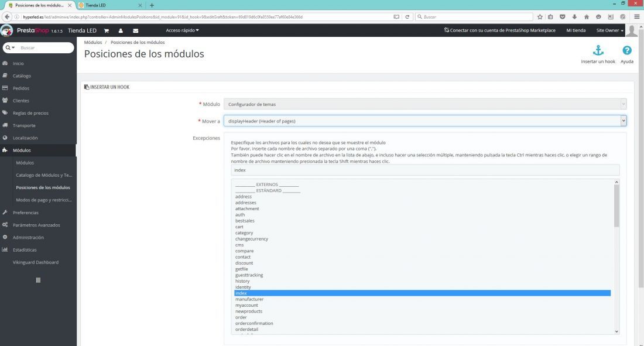Select auth in the exceptions list

click(x=240, y=215)
